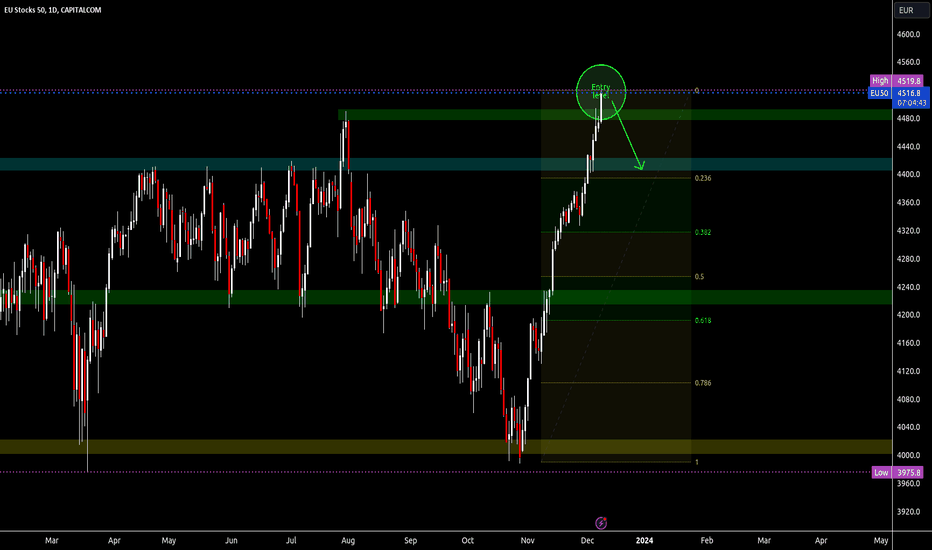Screen dimensions: 932x550
Task: Select the 0.236 Fibonacci level label
Action: click(703, 178)
